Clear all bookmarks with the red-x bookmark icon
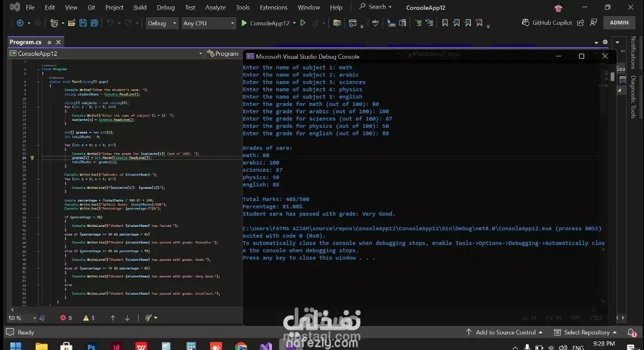644x350 pixels. pos(480,23)
